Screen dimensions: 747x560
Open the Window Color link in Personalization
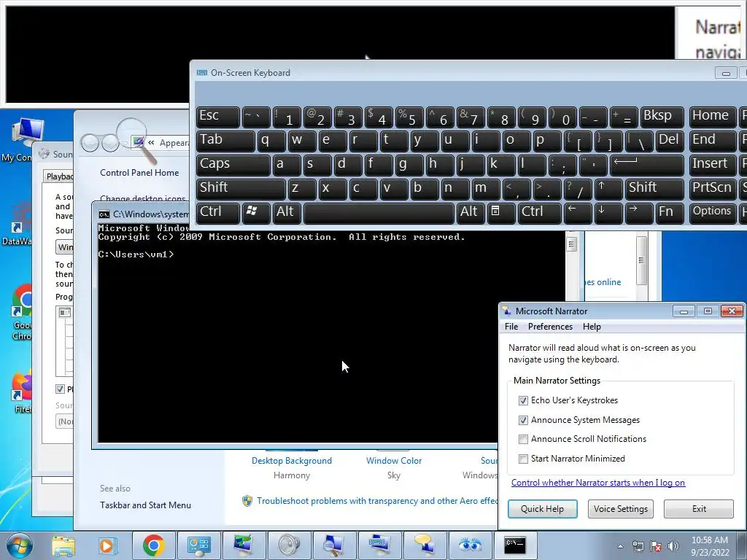tap(393, 461)
